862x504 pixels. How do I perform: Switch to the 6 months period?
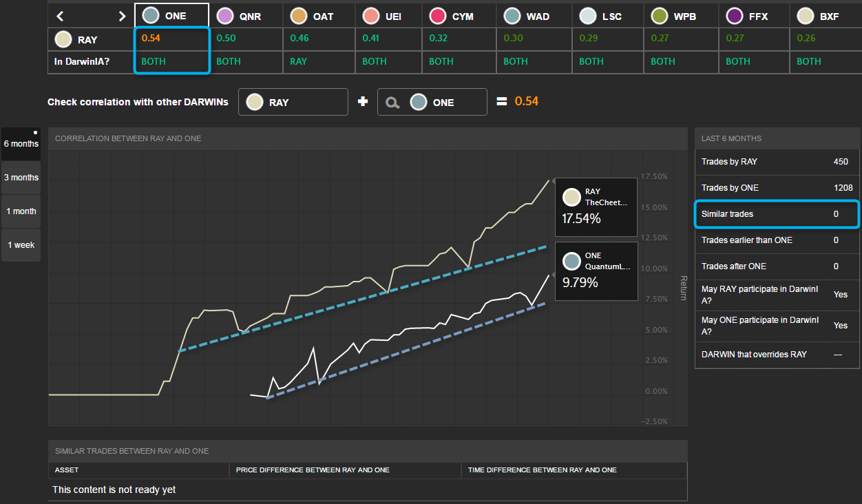[21, 144]
